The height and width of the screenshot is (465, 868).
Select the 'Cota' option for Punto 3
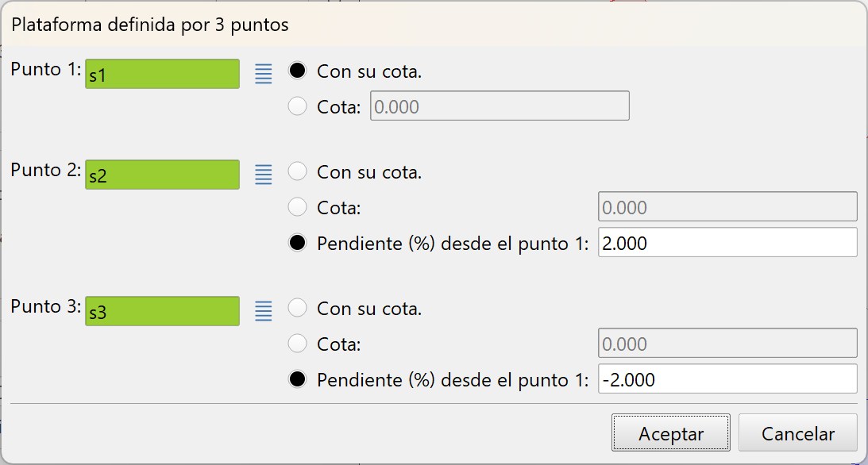[298, 344]
